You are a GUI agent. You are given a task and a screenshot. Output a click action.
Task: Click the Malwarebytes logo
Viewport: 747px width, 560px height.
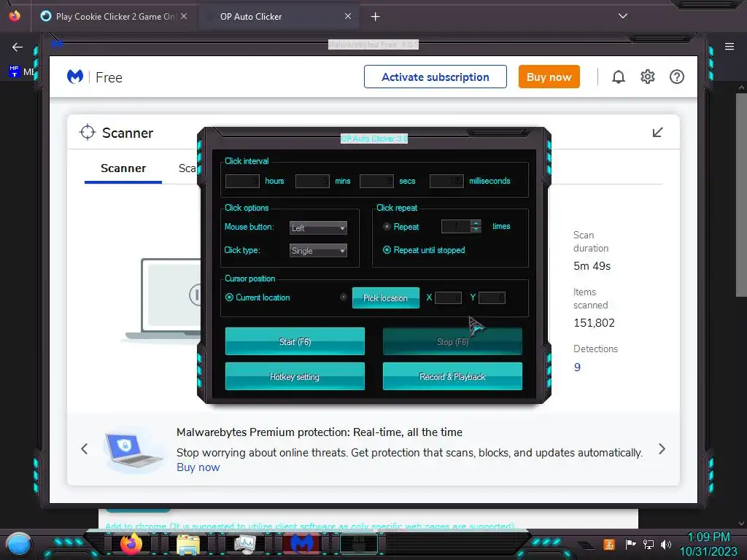tap(75, 77)
